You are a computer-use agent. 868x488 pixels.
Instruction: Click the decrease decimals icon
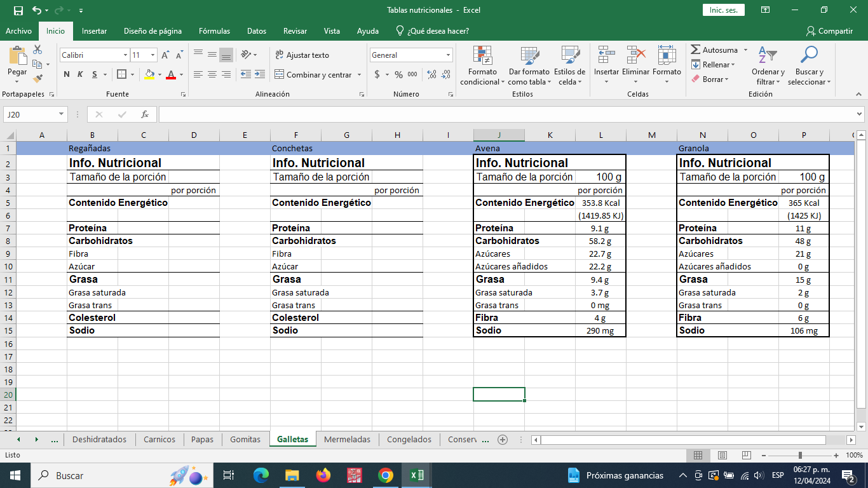tap(445, 74)
